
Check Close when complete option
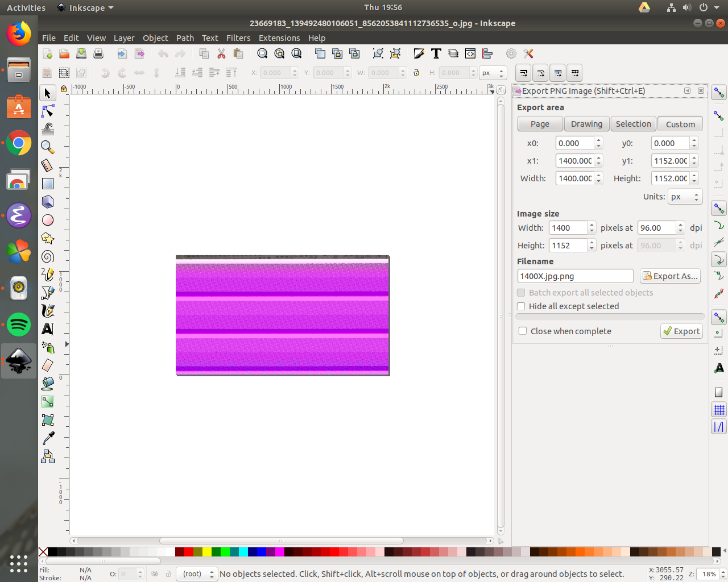point(523,331)
